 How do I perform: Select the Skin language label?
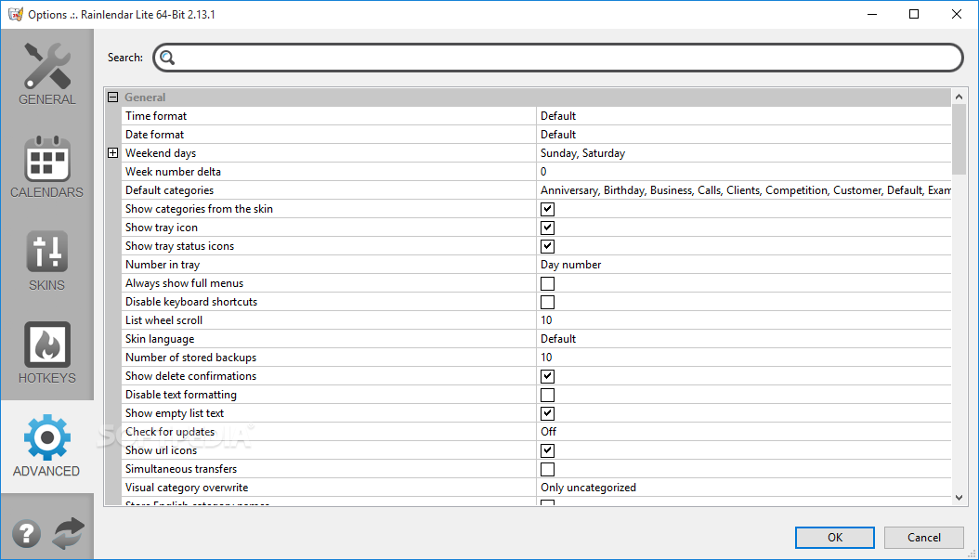[x=160, y=339]
